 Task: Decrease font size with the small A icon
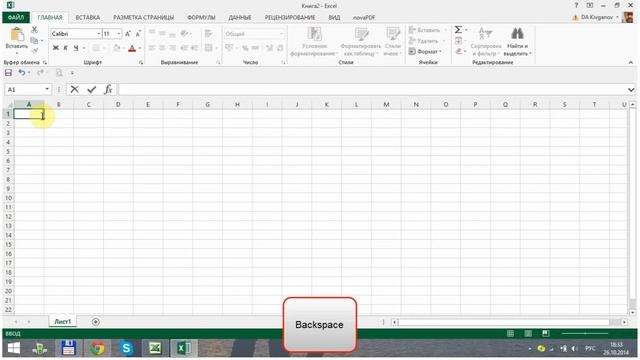138,34
